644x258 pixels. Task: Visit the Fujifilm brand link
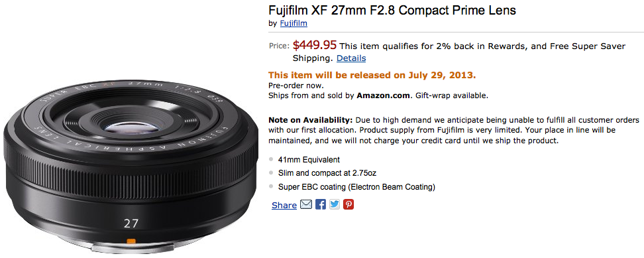[x=294, y=23]
